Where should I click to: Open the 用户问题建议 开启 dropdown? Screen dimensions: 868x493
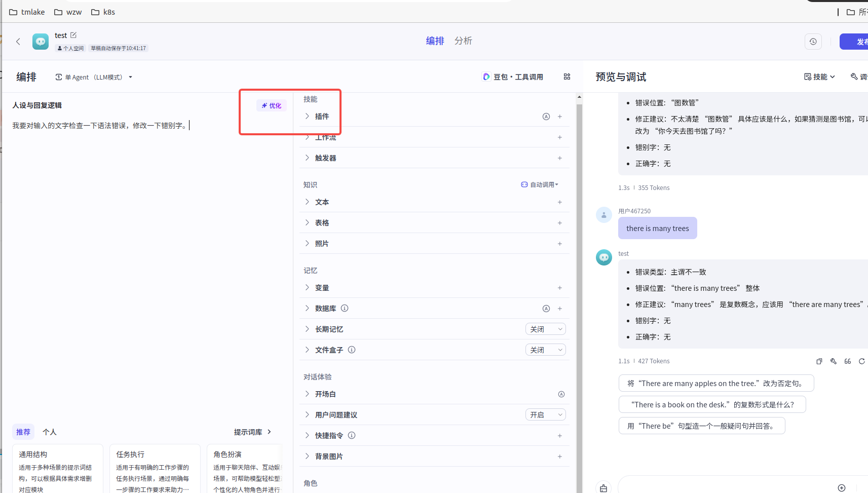pyautogui.click(x=545, y=415)
